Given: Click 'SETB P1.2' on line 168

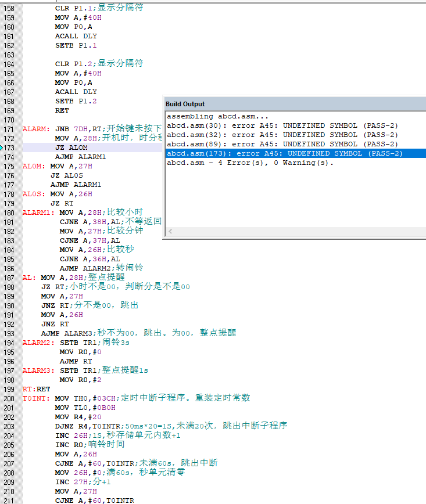Looking at the screenshot, I should [76, 101].
